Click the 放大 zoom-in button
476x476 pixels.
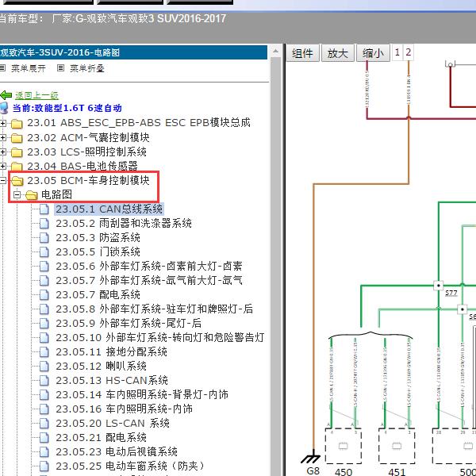point(338,53)
